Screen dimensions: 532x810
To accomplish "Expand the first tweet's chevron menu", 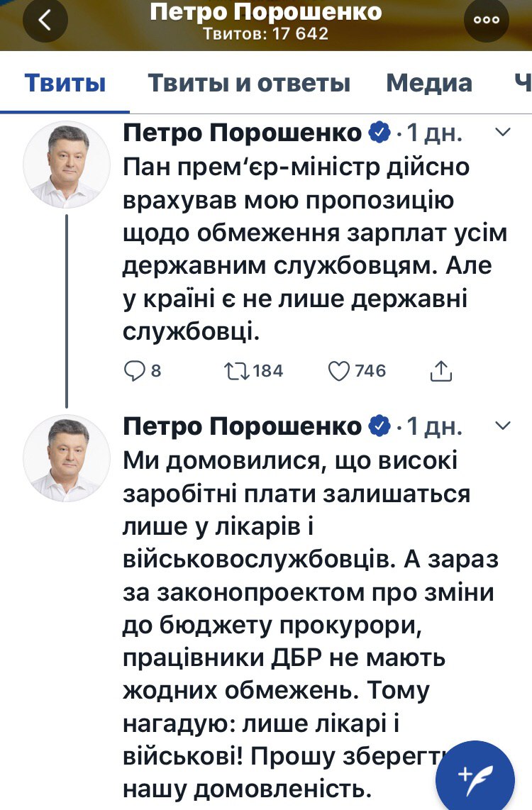I will click(502, 131).
